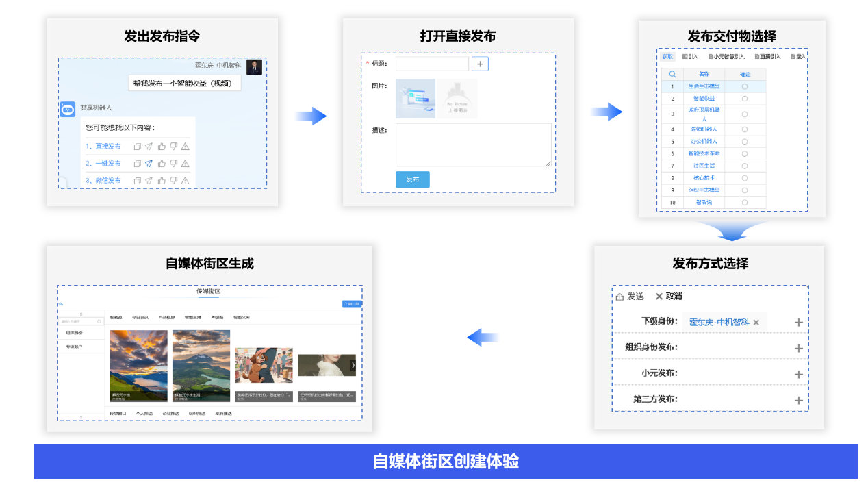Click the copy icon next to 直接发布
The image size is (868, 489).
[x=137, y=147]
